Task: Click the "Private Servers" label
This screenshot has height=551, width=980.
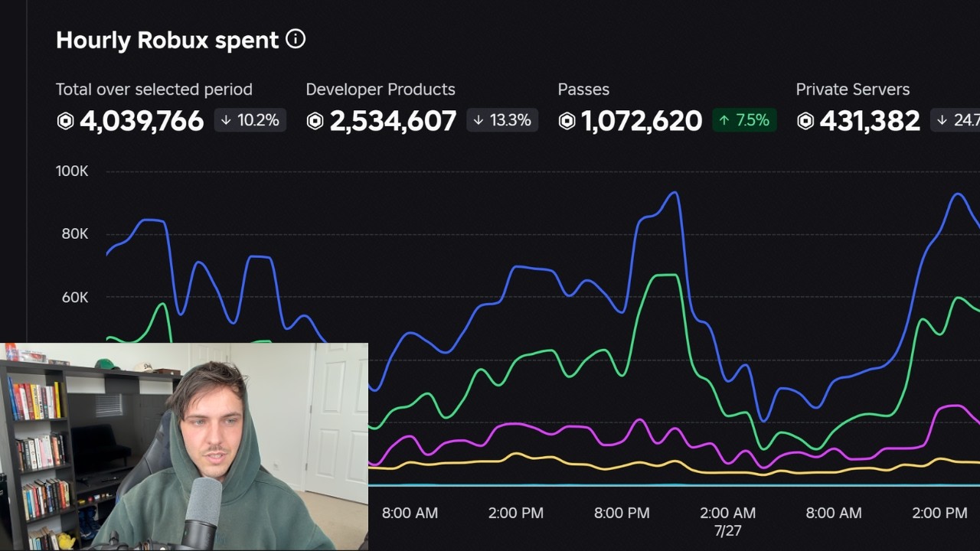Action: tap(853, 90)
